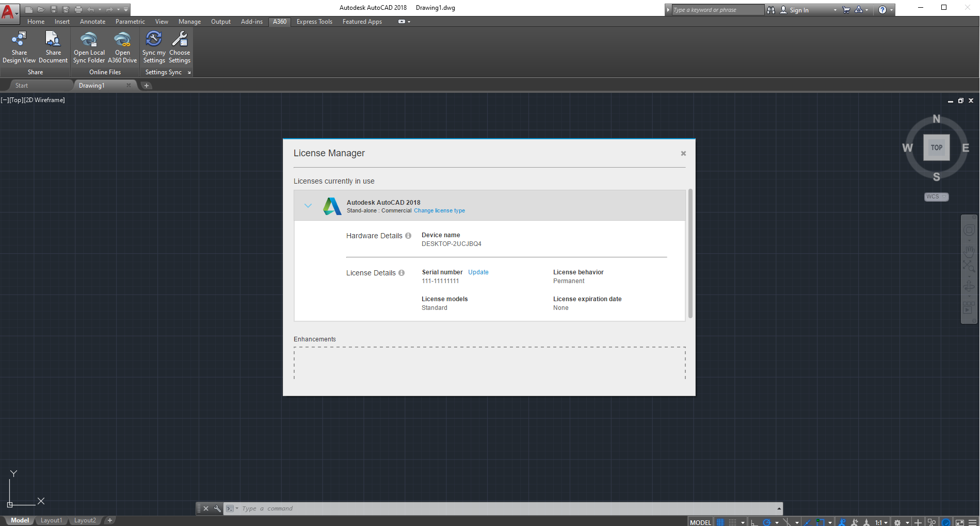Toggle polar tracking in status bar

pyautogui.click(x=767, y=522)
